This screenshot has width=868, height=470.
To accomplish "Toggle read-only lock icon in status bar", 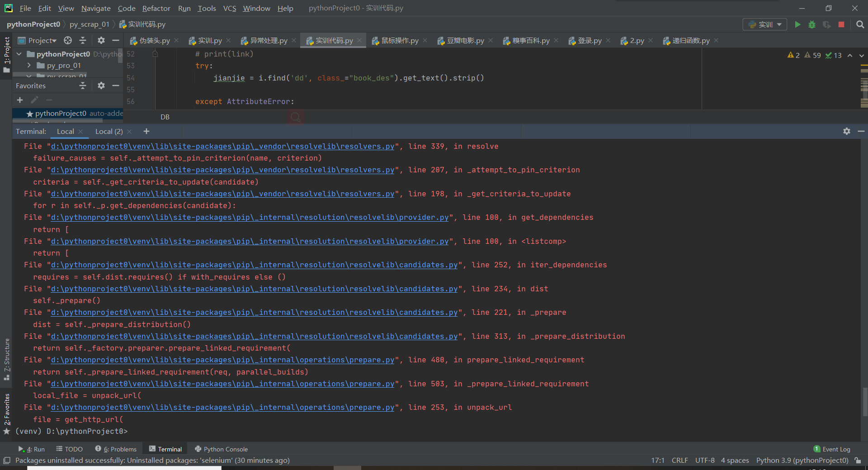I will [x=858, y=461].
